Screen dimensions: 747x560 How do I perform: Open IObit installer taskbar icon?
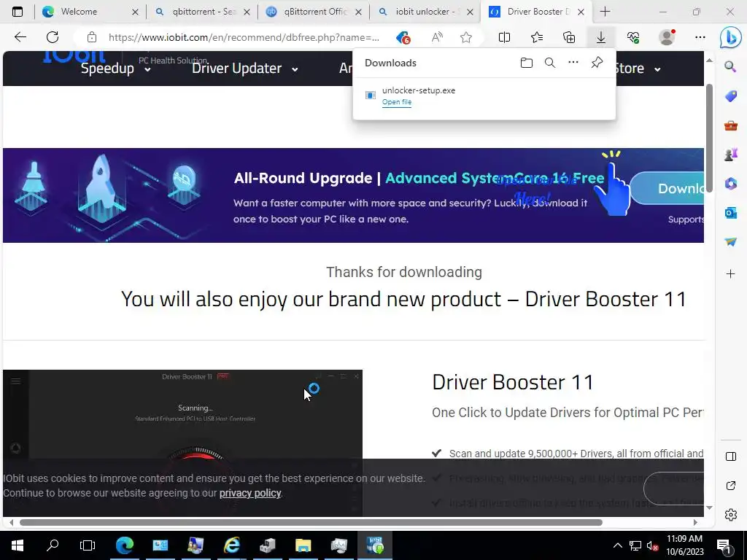pos(375,545)
